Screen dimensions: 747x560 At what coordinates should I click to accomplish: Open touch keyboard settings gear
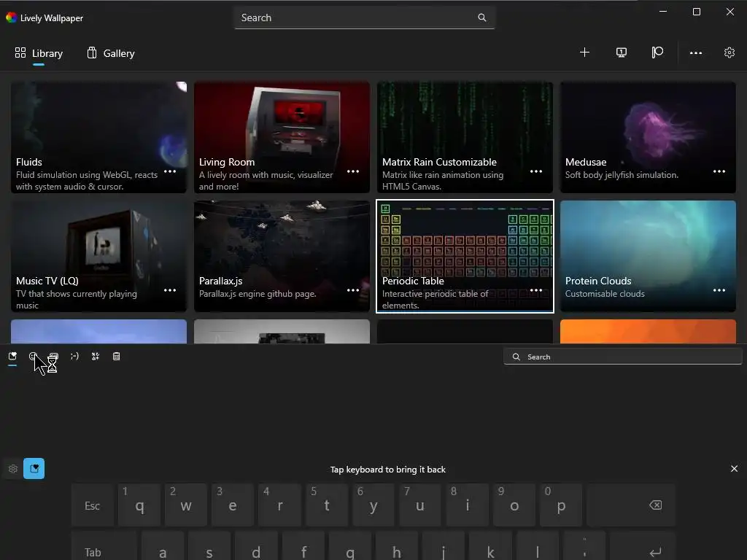click(x=13, y=469)
